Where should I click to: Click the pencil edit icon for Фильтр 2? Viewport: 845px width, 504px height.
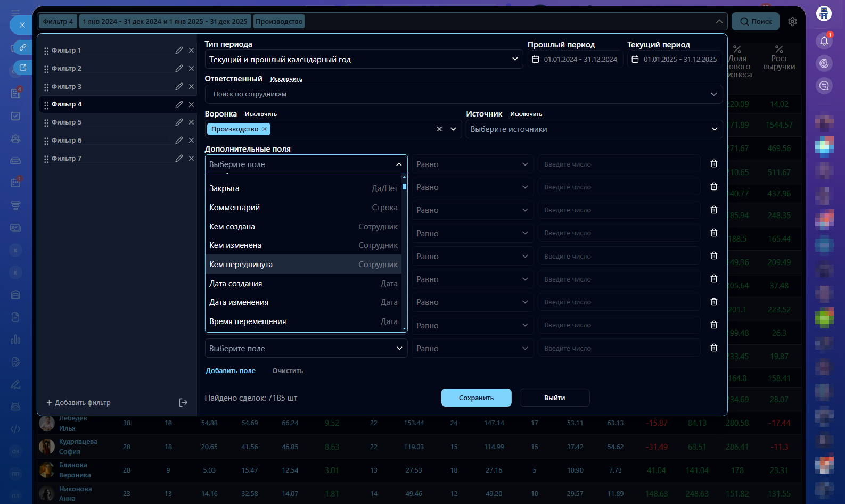coord(179,69)
